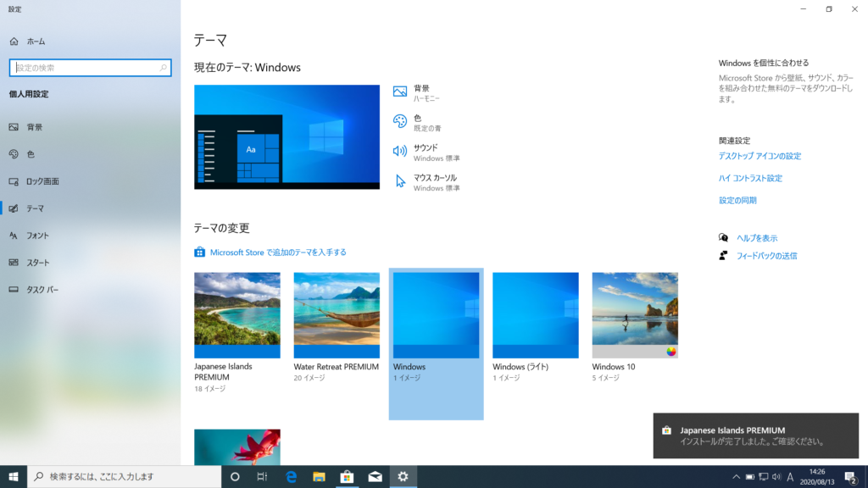Viewport: 868px width, 488px height.
Task: Open the Japanese Islands PREMIUM install notification
Action: click(x=755, y=435)
